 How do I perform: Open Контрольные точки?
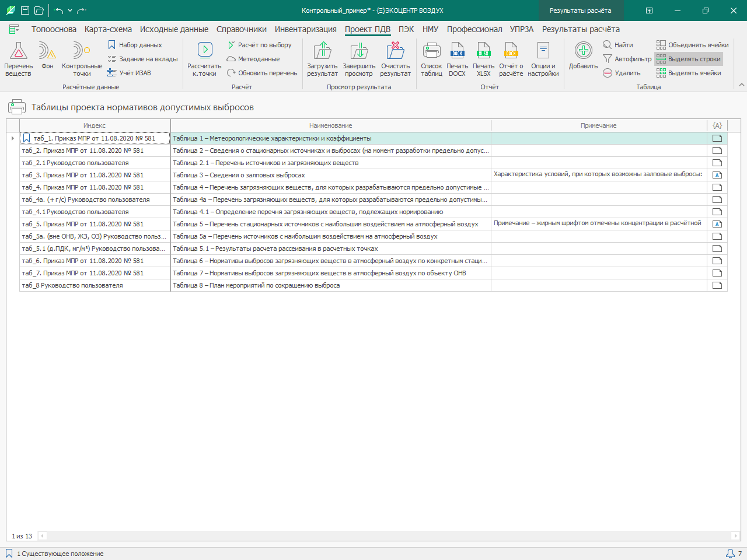82,60
